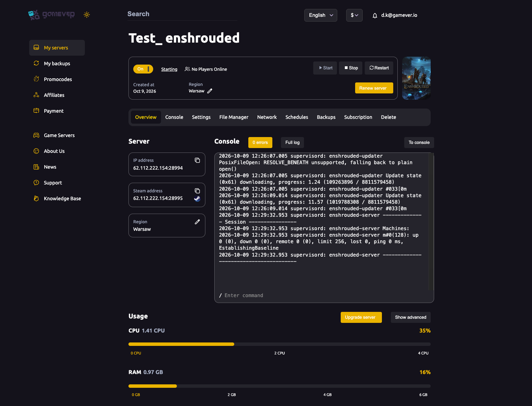Open About Us page
The width and height of the screenshot is (532, 406).
[x=57, y=151]
